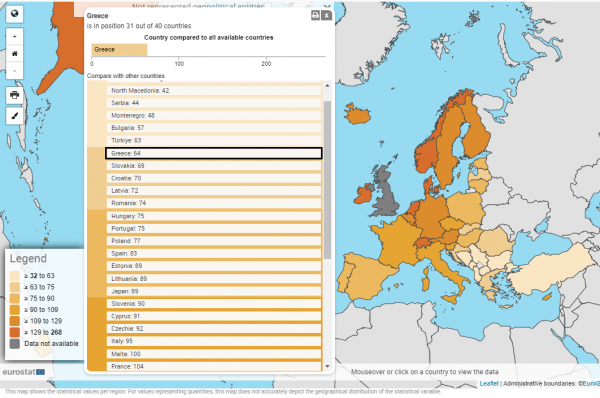Viewport: 600px width, 398px height.
Task: Click the globe icon button
Action: tap(15, 14)
